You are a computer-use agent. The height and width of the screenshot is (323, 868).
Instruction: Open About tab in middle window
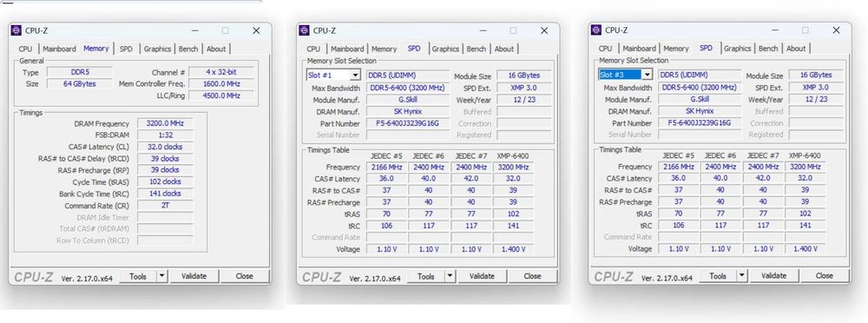504,49
